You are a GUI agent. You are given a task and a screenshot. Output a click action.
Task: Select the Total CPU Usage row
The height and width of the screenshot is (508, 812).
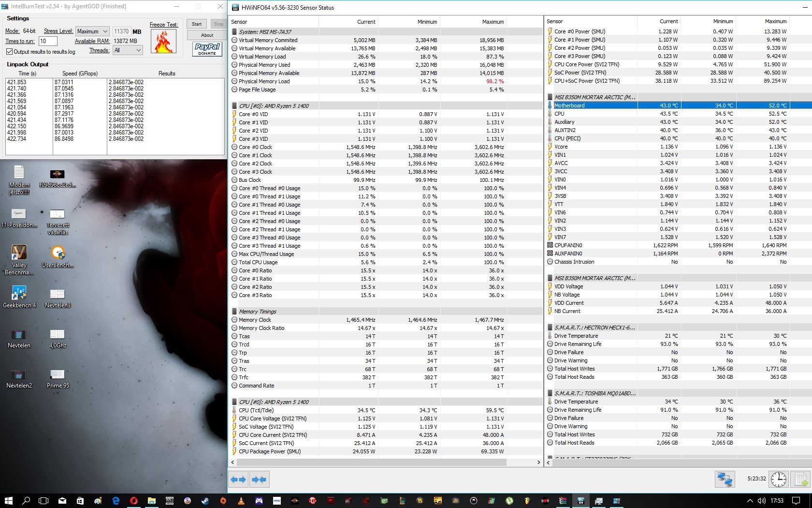click(386, 262)
